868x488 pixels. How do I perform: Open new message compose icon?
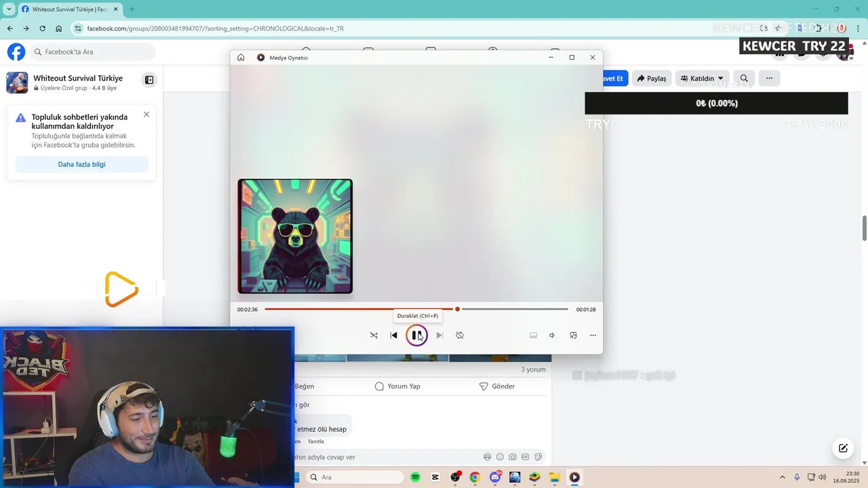pyautogui.click(x=843, y=448)
